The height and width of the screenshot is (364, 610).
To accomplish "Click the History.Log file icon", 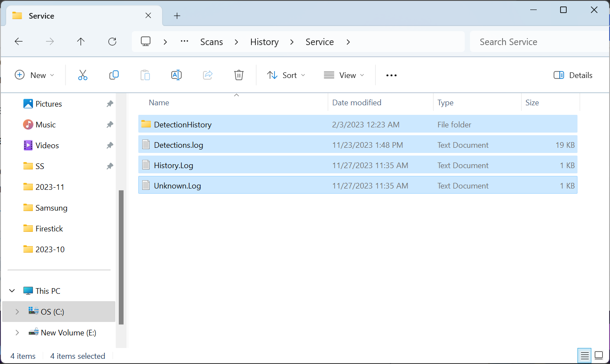I will point(146,165).
